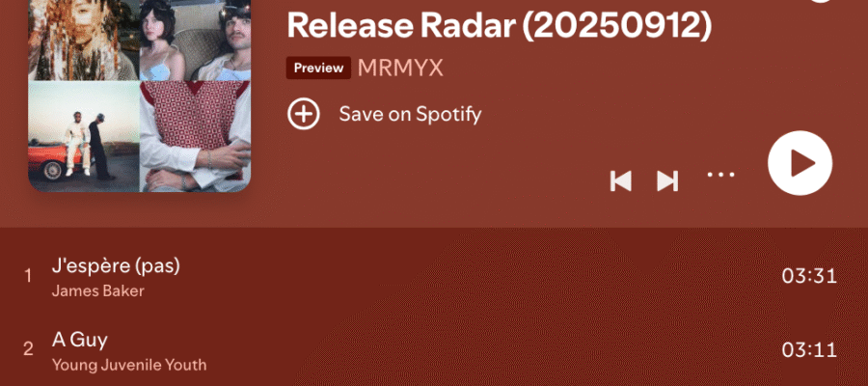Open the three-dot more options menu
Screen dimensions: 868x386
click(720, 175)
